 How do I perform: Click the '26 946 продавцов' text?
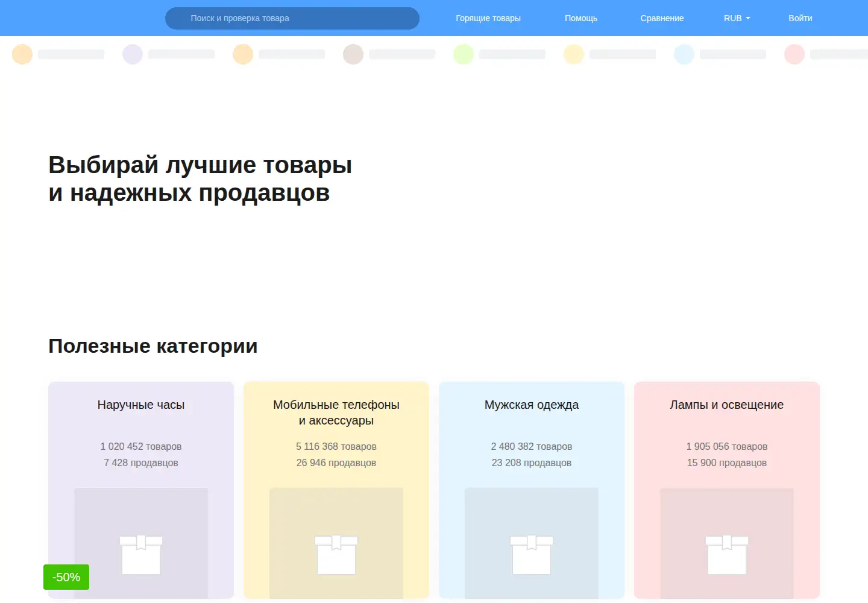336,463
